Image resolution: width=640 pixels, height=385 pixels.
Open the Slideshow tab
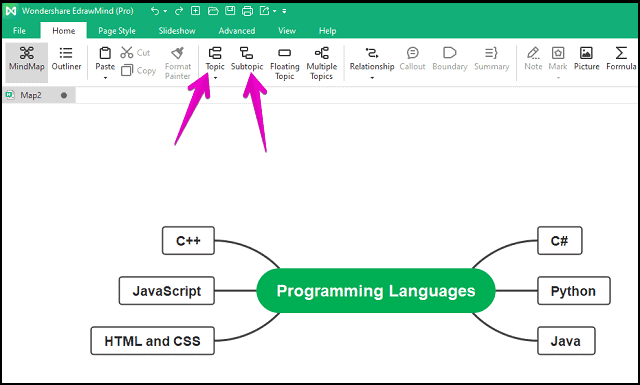pos(177,31)
